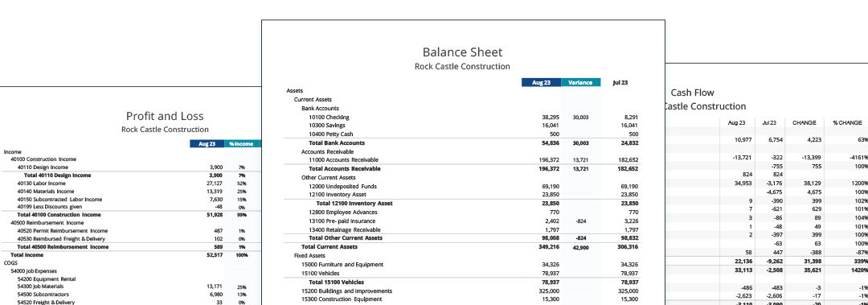Click the 10,977 value in Cash Flow
Image resolution: width=868 pixels, height=305 pixels.
click(x=743, y=140)
